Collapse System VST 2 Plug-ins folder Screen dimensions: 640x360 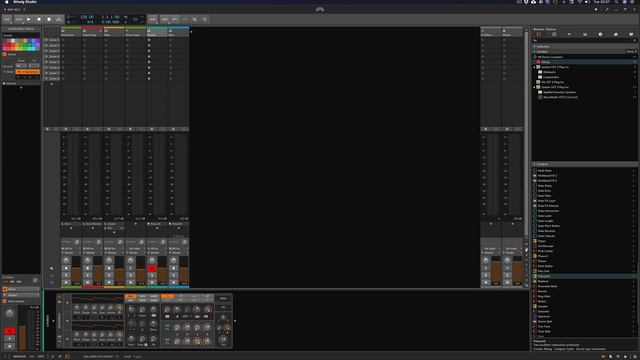534,67
